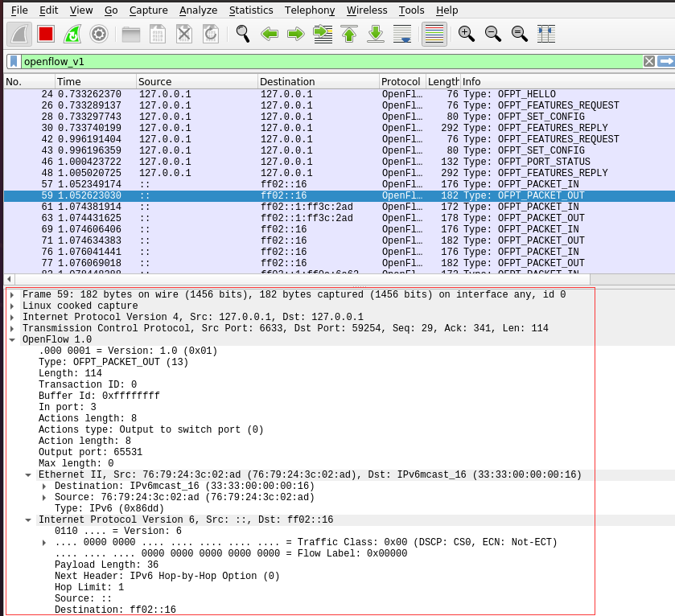Open the File menu
675x616 pixels.
19,10
